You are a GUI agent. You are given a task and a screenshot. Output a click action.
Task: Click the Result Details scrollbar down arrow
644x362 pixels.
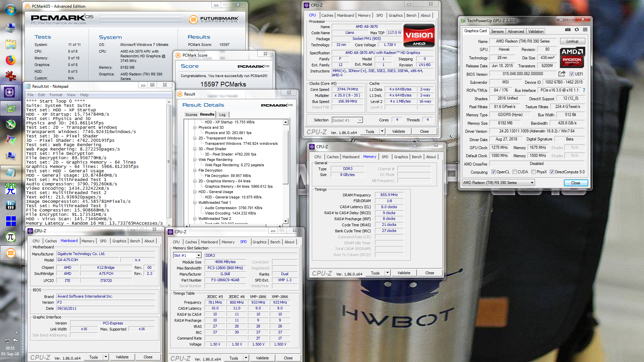pos(285,221)
